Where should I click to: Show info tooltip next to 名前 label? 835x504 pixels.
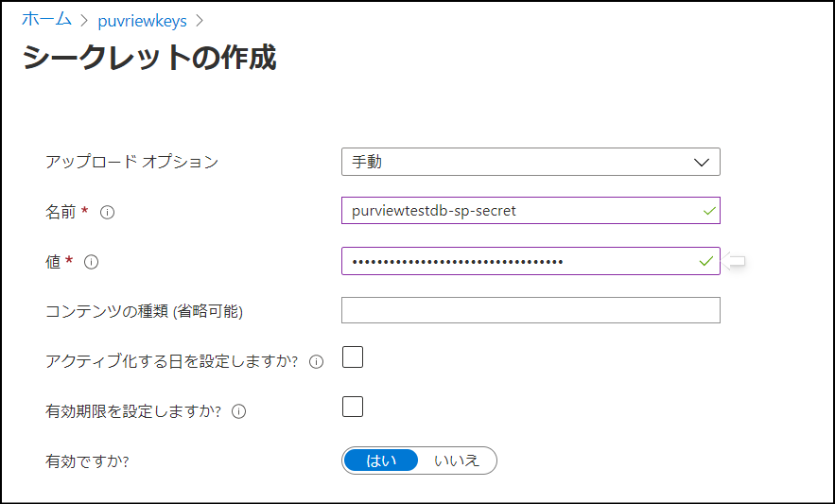108,213
